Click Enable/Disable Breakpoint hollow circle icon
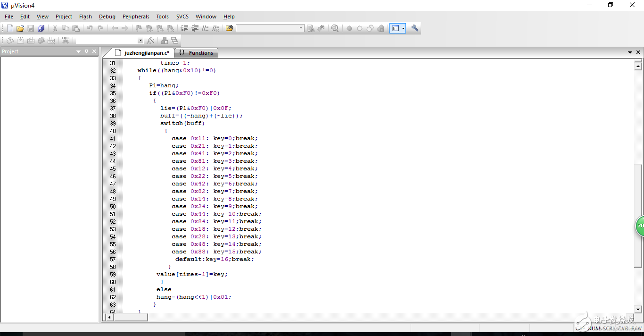 (360, 28)
